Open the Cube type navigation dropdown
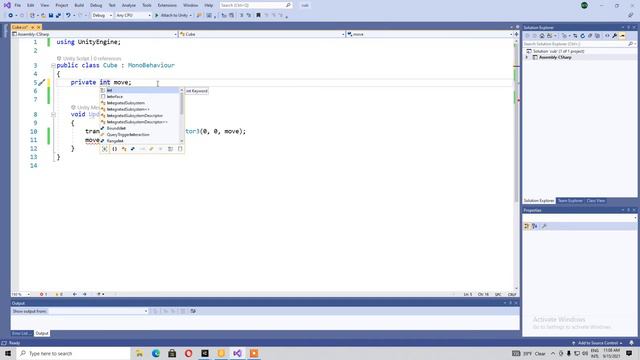 click(262, 34)
